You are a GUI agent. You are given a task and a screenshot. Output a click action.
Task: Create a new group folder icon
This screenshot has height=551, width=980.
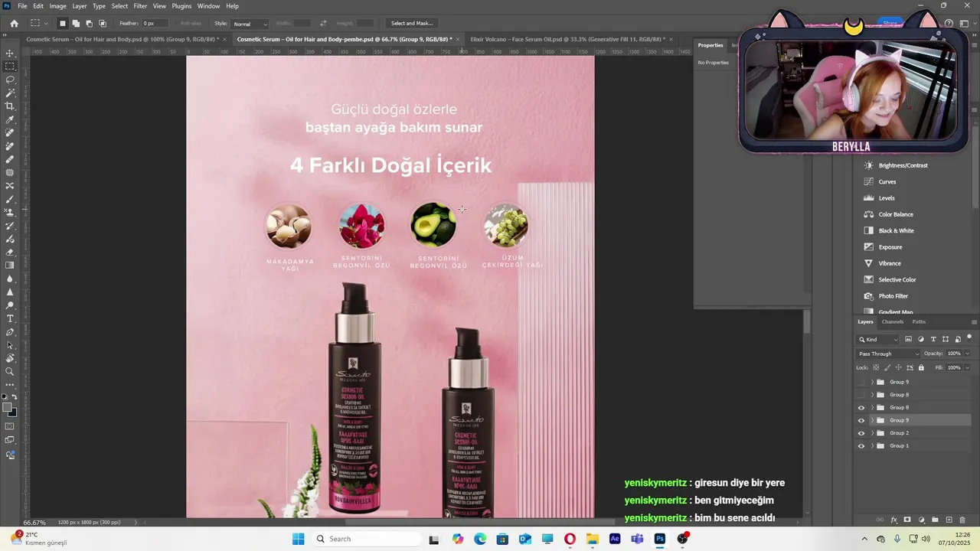click(935, 520)
